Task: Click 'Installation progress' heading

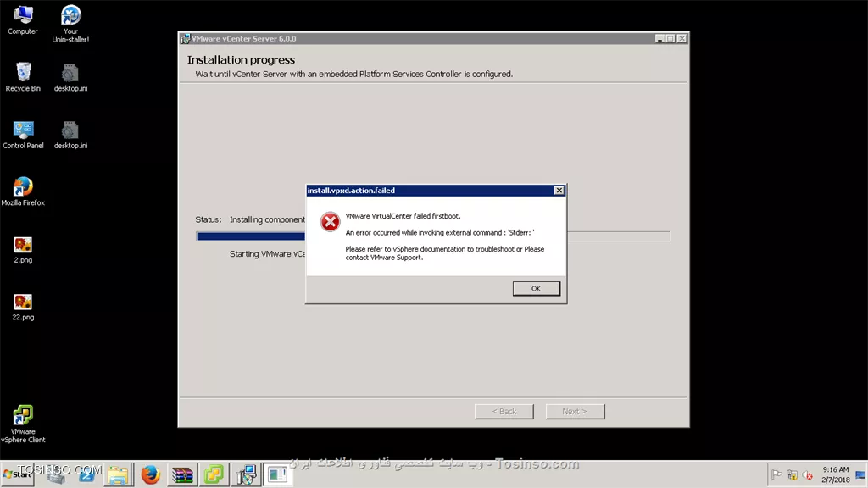Action: tap(241, 60)
